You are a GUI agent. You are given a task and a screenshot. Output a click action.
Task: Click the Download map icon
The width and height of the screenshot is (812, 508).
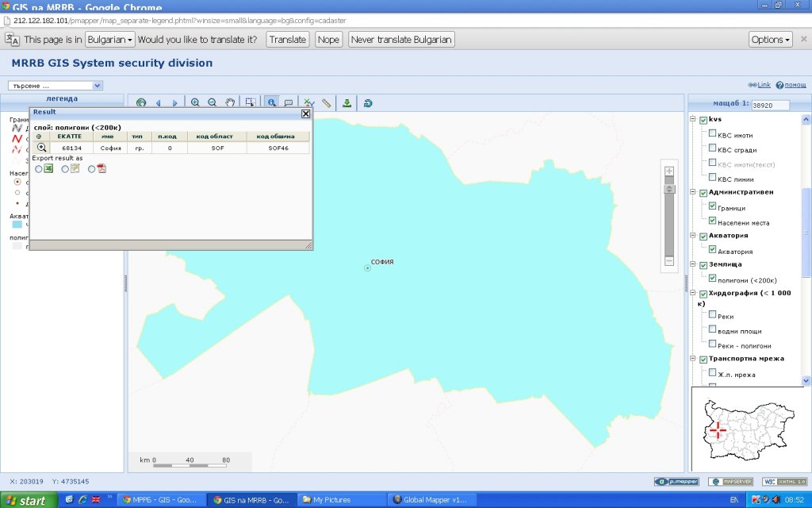[x=347, y=102]
